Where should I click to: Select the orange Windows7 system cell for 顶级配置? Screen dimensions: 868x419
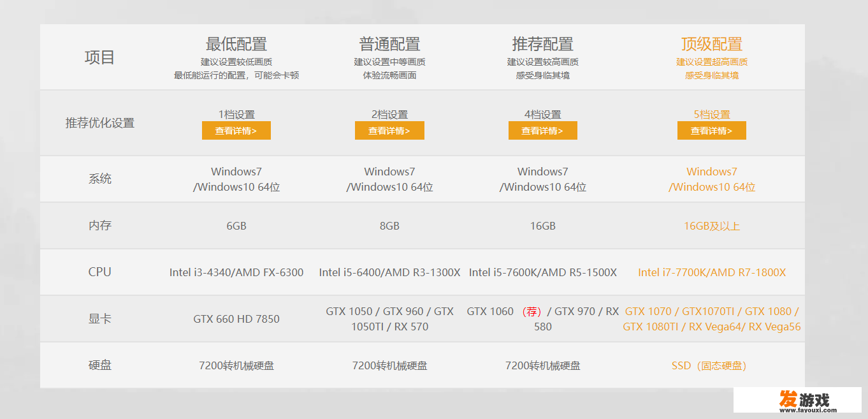(712, 179)
